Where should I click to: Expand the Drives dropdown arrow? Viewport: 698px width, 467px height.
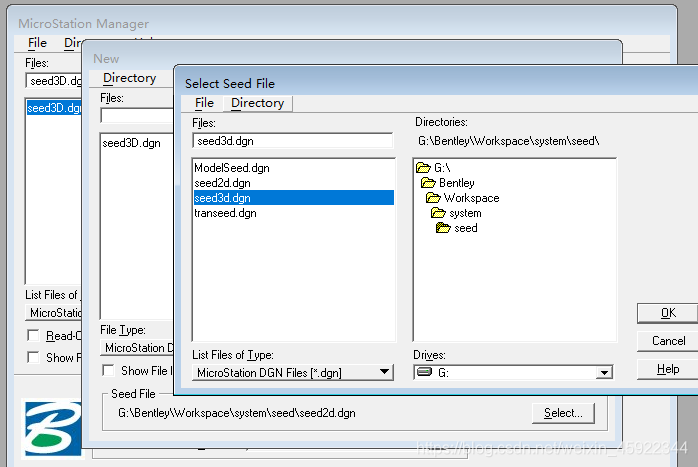[604, 373]
